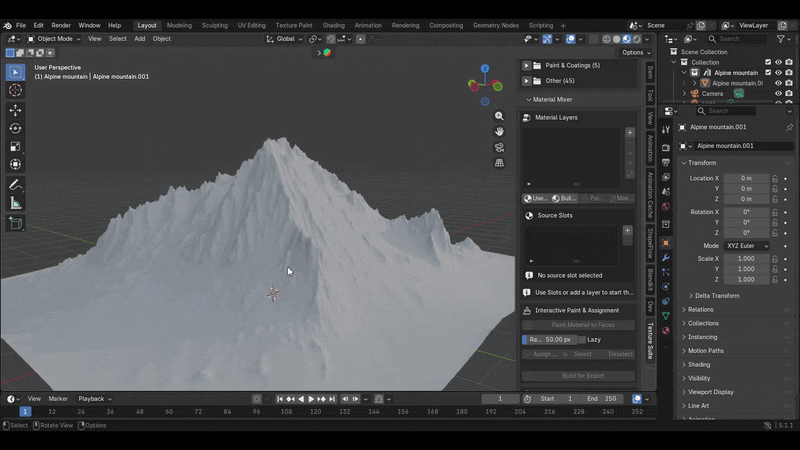Select the Select Box tool
The height and width of the screenshot is (450, 800).
(x=15, y=72)
